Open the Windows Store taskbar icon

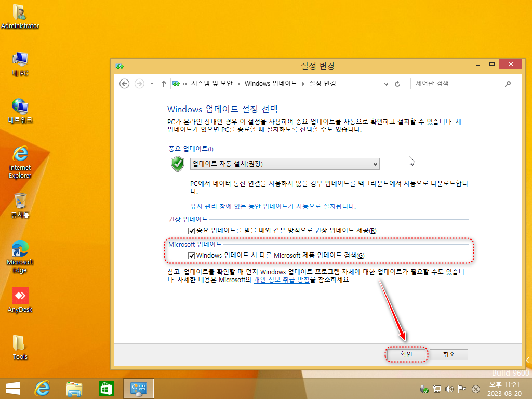coord(106,389)
